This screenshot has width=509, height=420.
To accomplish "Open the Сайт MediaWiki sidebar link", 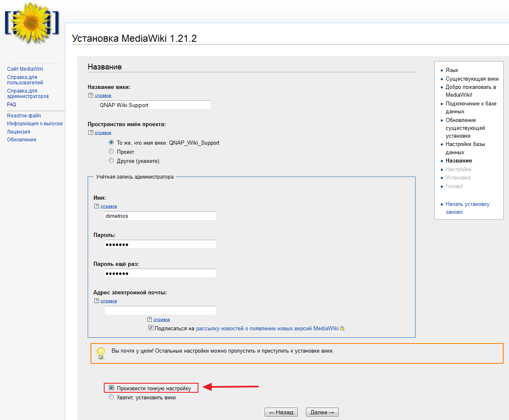I will point(25,69).
